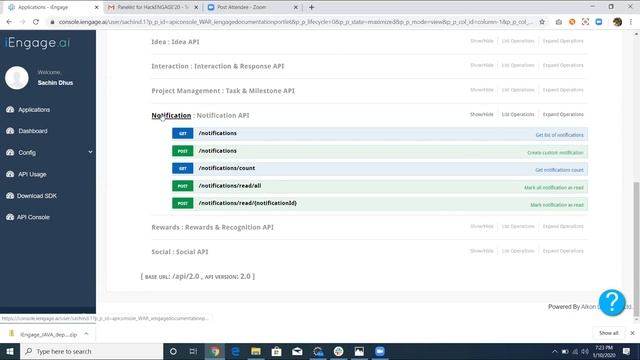Click Expand Operations for Notification API
This screenshot has width=640, height=360.
[x=563, y=115]
